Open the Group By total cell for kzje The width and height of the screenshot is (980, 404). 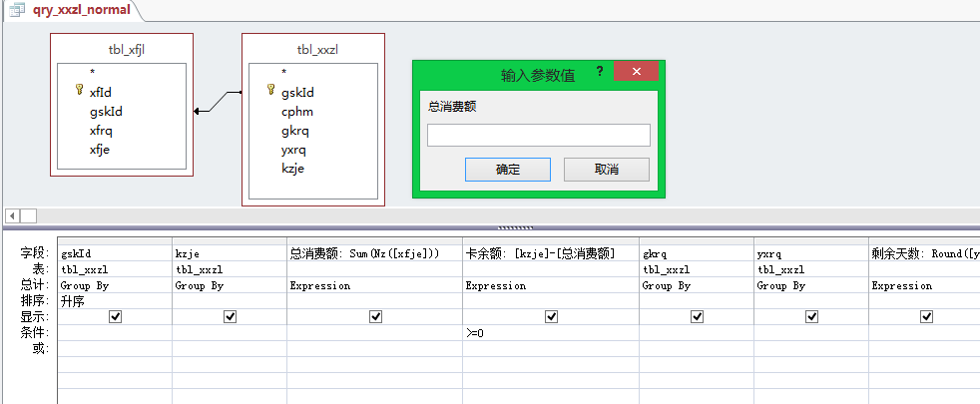coord(230,285)
